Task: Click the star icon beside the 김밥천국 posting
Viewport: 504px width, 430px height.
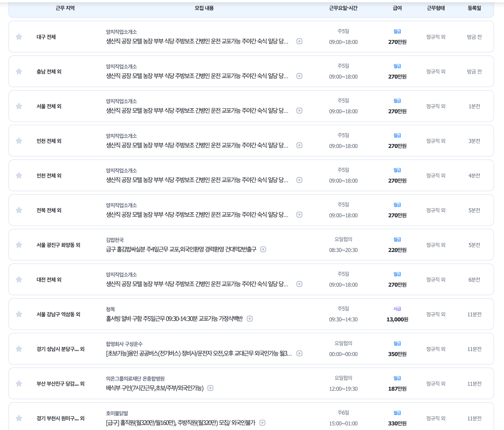Action: pyautogui.click(x=18, y=245)
